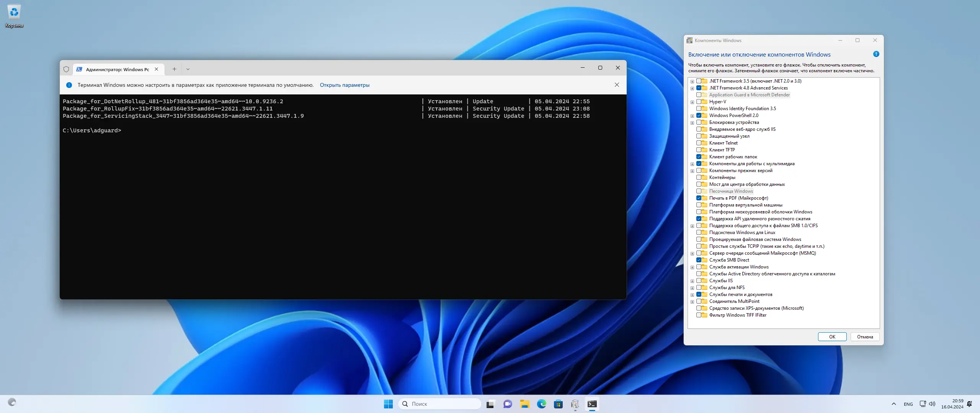Check the Клиент Telnet checkbox
The height and width of the screenshot is (413, 980).
point(699,143)
